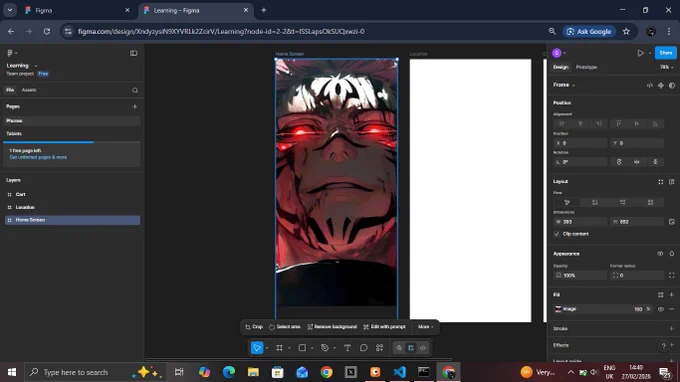Image resolution: width=680 pixels, height=382 pixels.
Task: Open the Help question mark button
Action: pos(663,346)
